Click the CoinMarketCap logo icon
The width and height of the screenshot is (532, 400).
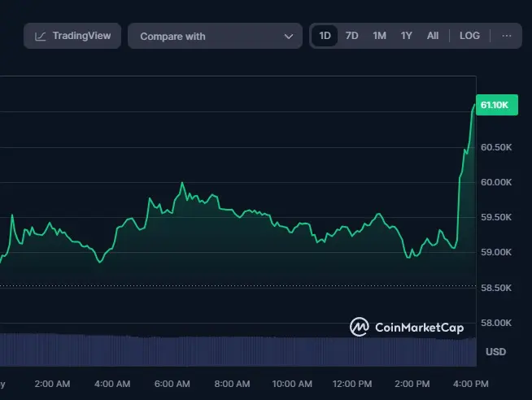[359, 327]
